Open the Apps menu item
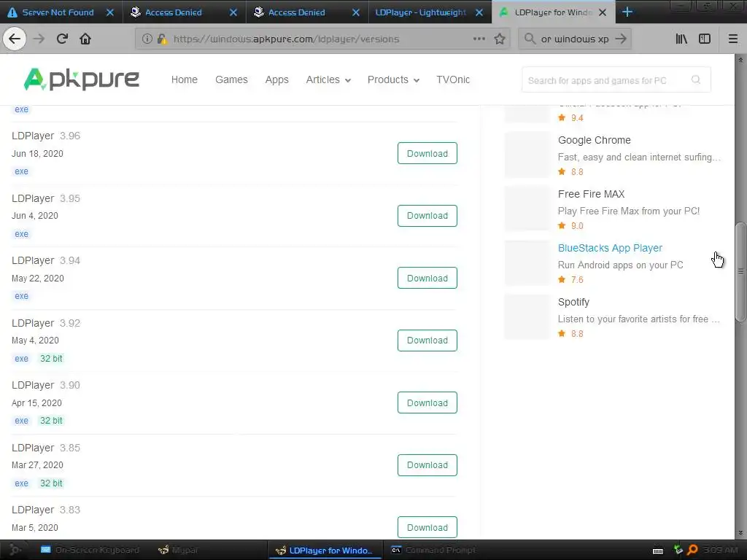 276,79
